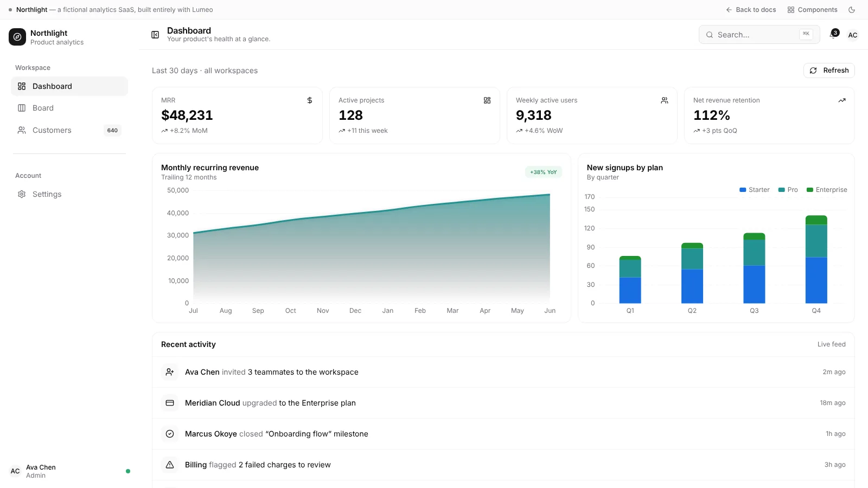868x488 pixels.
Task: Click the Enterprise legend entry
Action: (827, 190)
